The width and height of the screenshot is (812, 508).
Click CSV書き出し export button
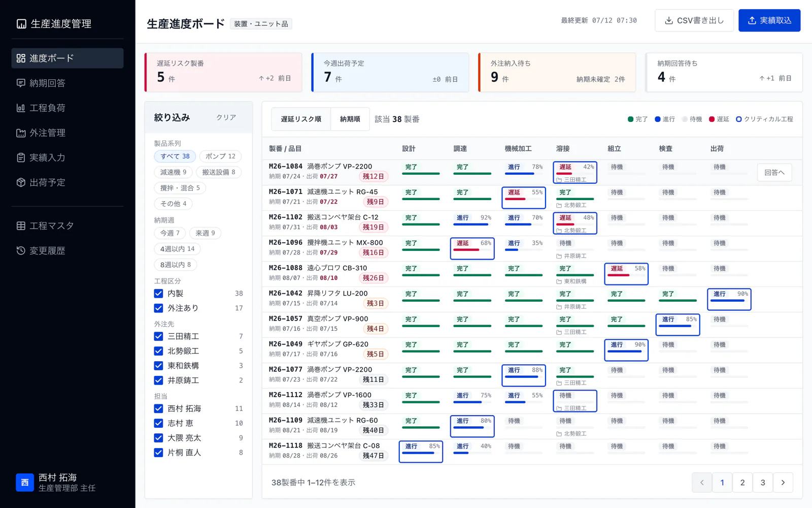tap(694, 20)
